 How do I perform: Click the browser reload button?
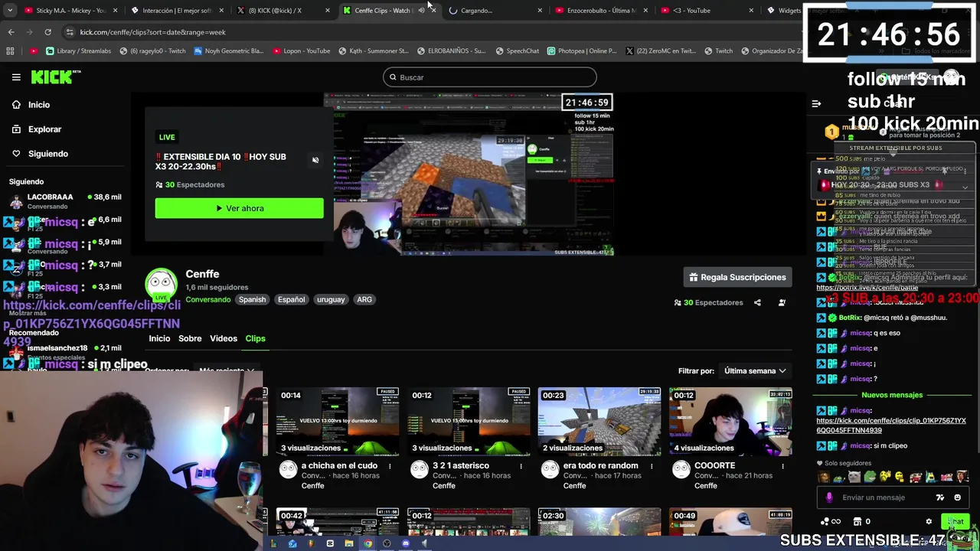tap(47, 32)
